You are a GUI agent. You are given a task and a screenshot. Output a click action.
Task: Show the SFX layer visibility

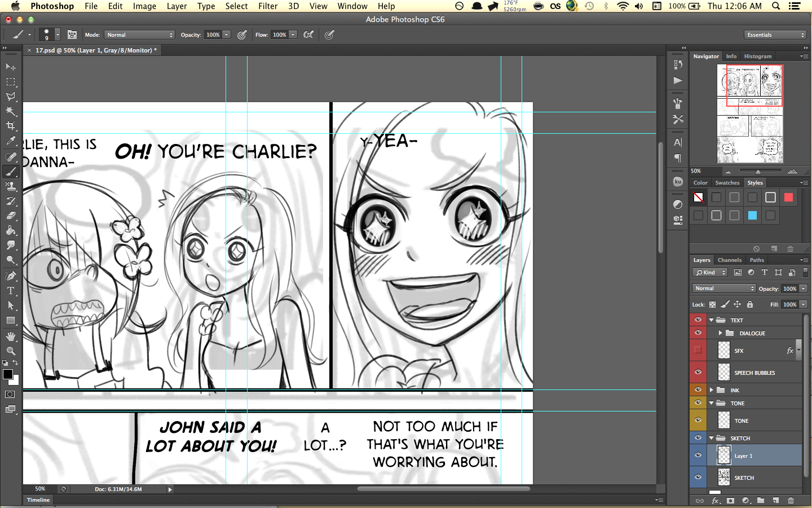click(698, 350)
